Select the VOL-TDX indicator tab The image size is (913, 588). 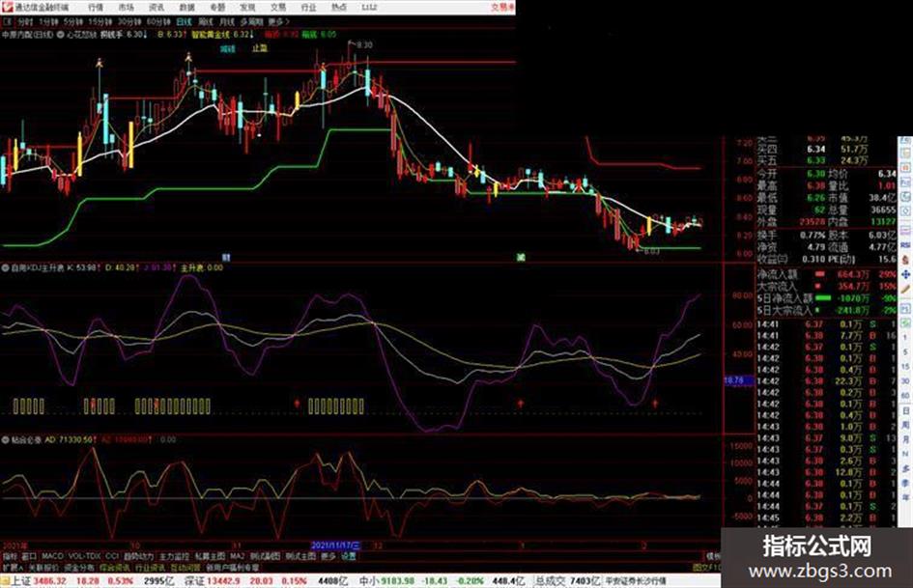[84, 556]
